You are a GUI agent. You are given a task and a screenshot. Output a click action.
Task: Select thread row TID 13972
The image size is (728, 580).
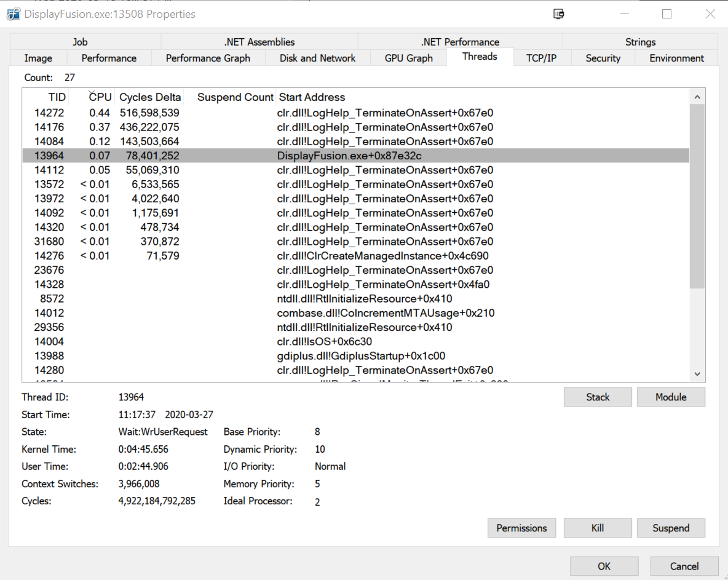pyautogui.click(x=355, y=199)
